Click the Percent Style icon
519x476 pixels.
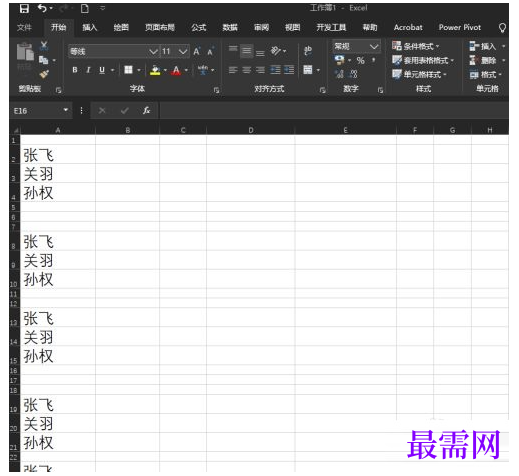point(360,61)
